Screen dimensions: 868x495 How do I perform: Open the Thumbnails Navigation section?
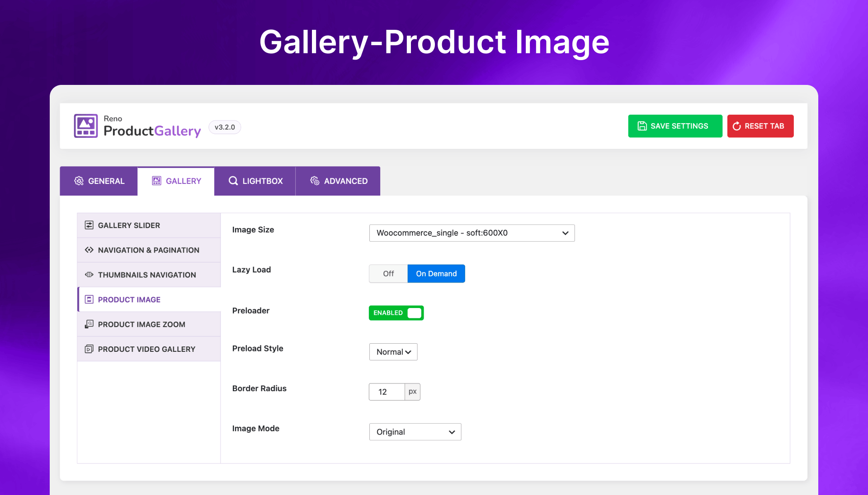click(149, 275)
